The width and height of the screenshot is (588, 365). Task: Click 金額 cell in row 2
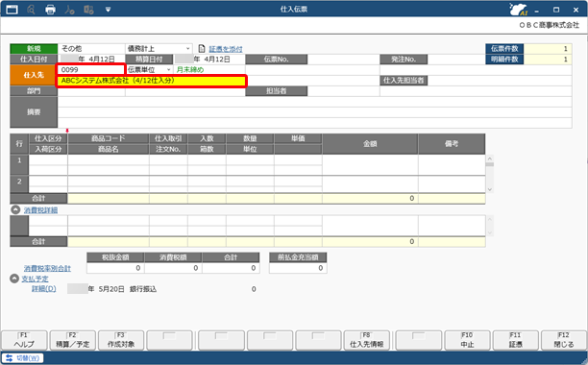point(370,184)
